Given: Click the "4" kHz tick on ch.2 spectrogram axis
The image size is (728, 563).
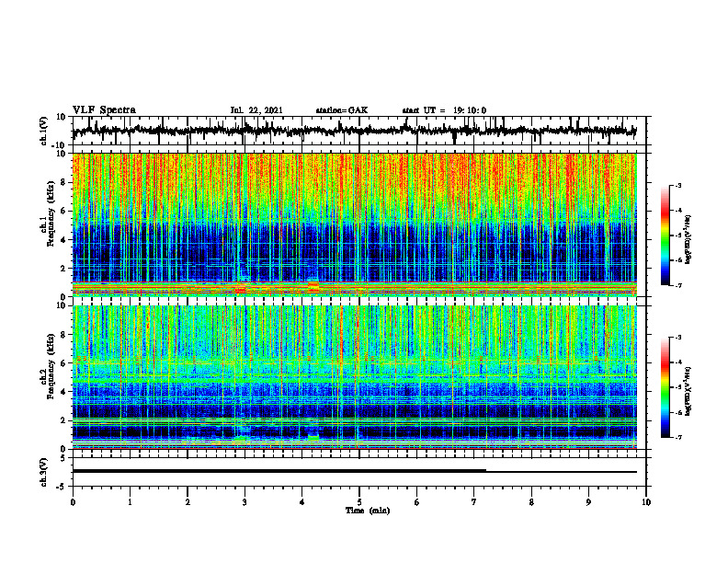Looking at the screenshot, I should pos(64,392).
